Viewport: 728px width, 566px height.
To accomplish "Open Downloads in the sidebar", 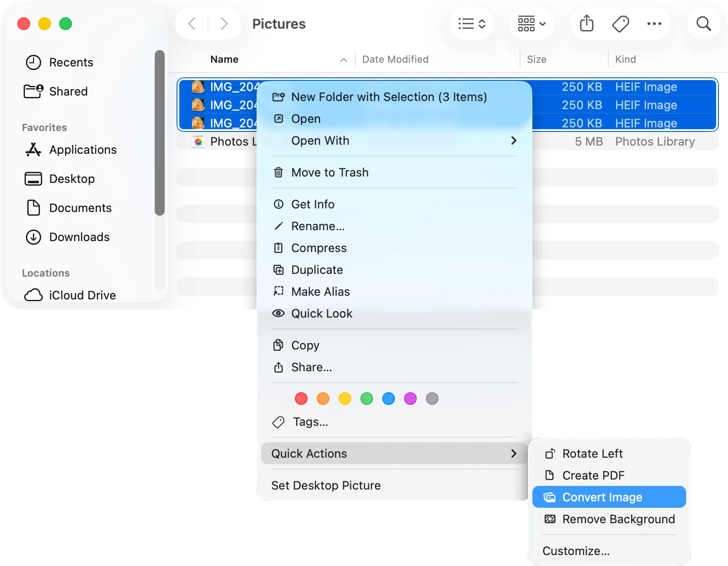I will tap(67, 237).
